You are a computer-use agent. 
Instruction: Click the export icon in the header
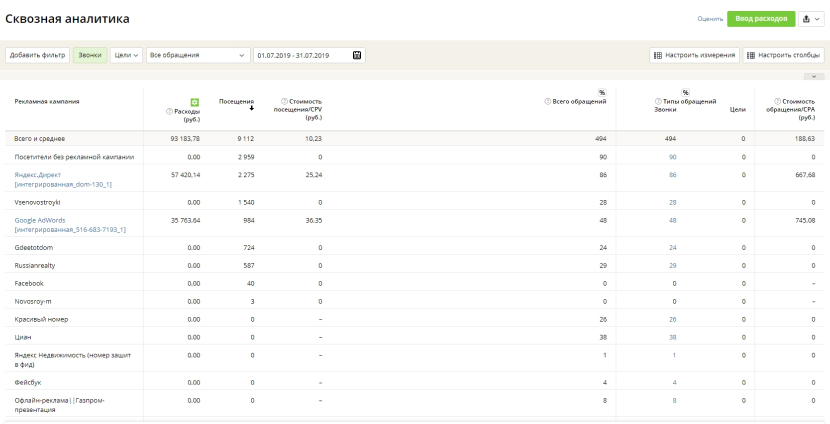coord(806,19)
